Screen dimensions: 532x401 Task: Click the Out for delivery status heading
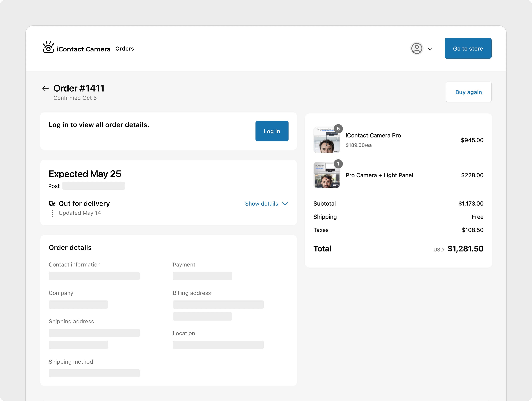tap(84, 204)
